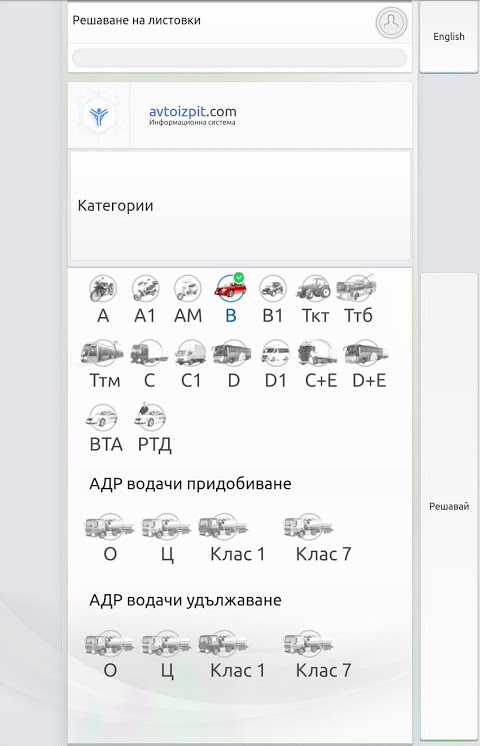Pick the B1 small vehicle icon
Screen dimensions: 480x746
tap(273, 288)
